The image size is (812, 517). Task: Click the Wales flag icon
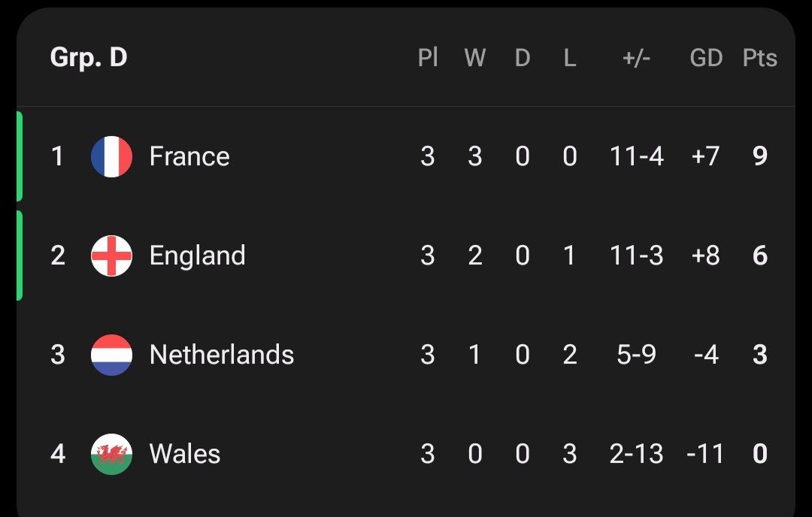pos(111,454)
